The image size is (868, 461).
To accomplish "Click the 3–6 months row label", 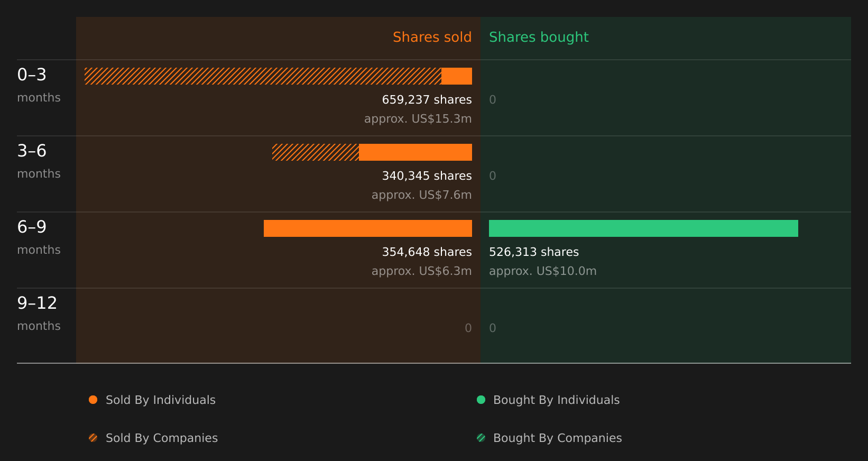I will [39, 161].
